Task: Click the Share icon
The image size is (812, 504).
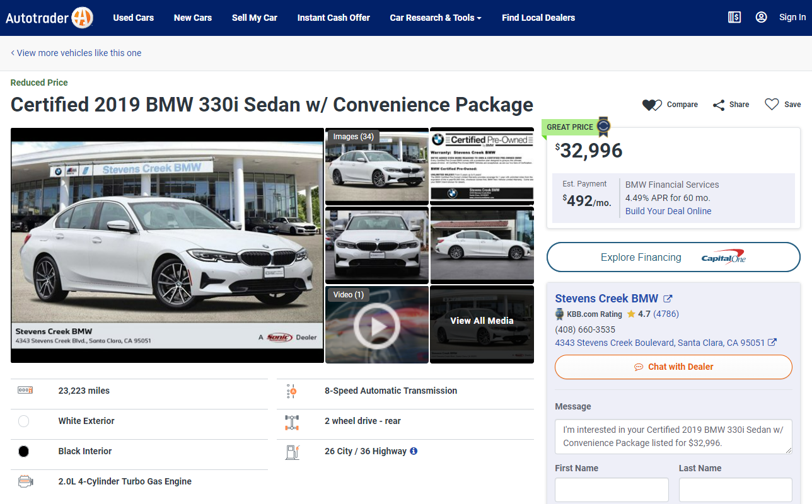Action: 719,105
